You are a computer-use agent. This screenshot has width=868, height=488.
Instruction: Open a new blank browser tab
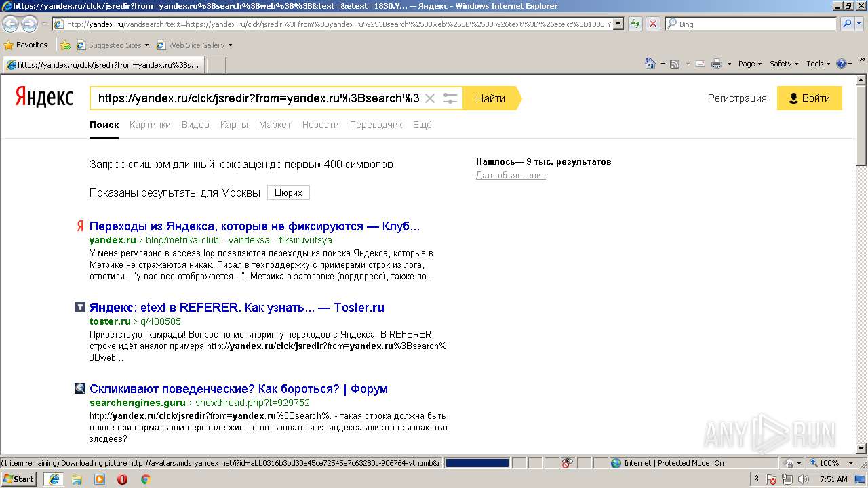click(216, 65)
